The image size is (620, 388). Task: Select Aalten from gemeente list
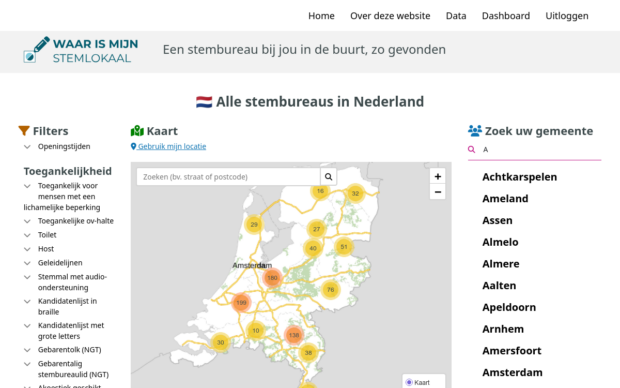coord(499,286)
